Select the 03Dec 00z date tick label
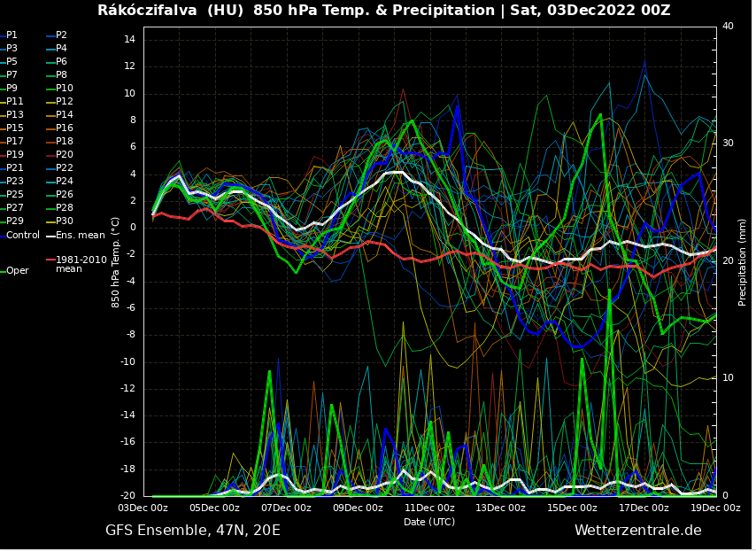The image size is (756, 551). pos(143,508)
